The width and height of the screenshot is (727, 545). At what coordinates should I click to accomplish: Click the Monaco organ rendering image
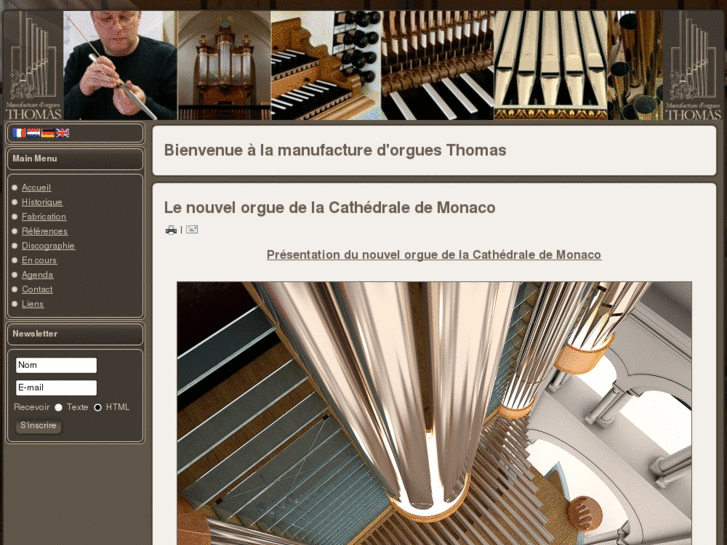tap(434, 413)
